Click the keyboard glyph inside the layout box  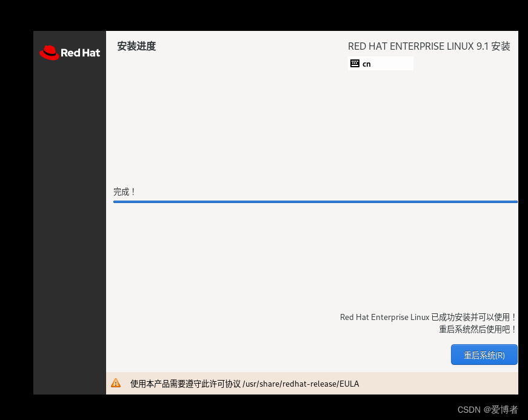coord(355,63)
